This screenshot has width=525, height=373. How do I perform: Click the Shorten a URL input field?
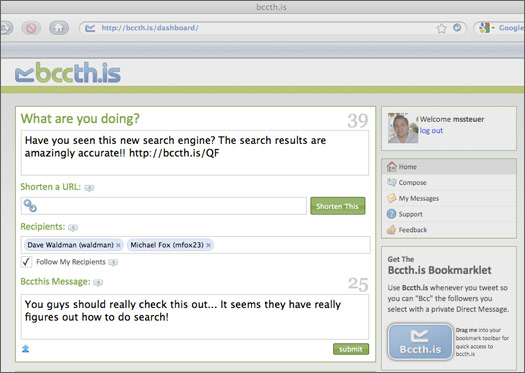[164, 206]
